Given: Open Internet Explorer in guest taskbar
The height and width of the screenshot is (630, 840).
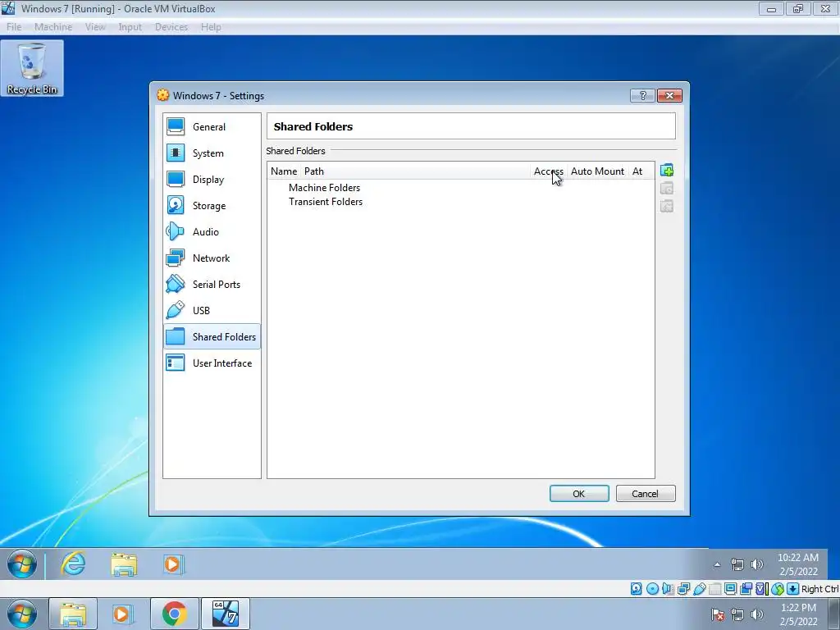Looking at the screenshot, I should (73, 564).
